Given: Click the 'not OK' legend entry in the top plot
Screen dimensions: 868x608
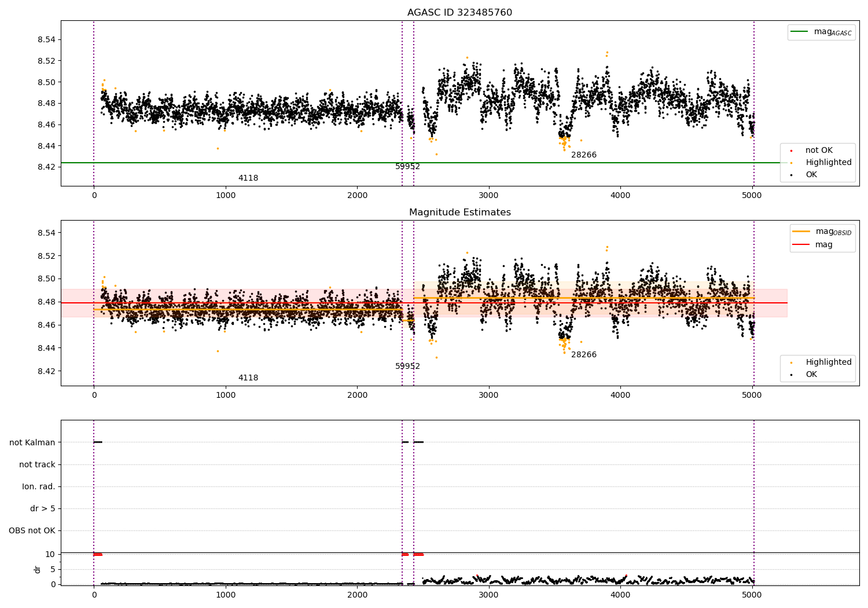Looking at the screenshot, I should 819,151.
